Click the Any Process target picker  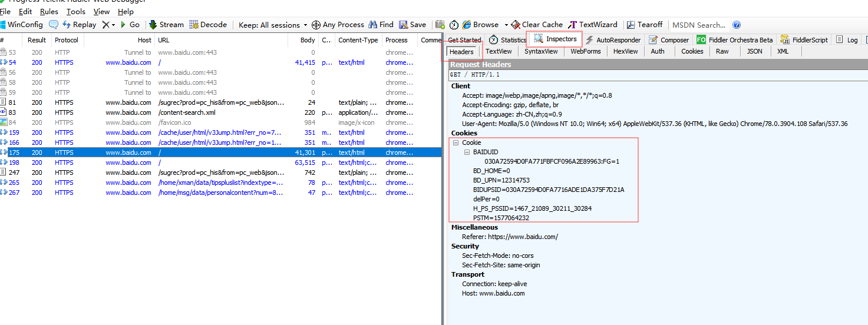coord(338,25)
